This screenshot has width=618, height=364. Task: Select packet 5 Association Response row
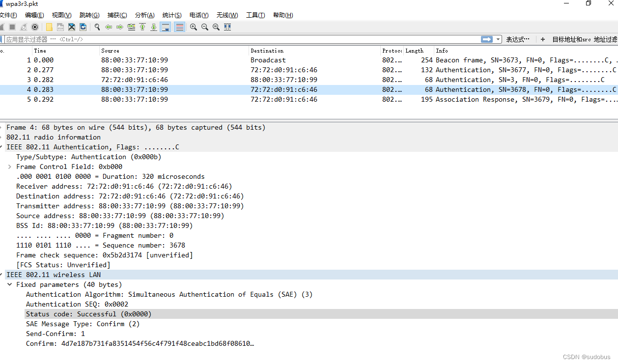(309, 99)
